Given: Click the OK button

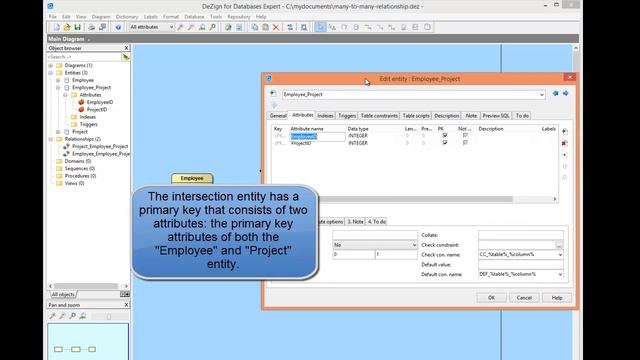Looking at the screenshot, I should pyautogui.click(x=491, y=298).
